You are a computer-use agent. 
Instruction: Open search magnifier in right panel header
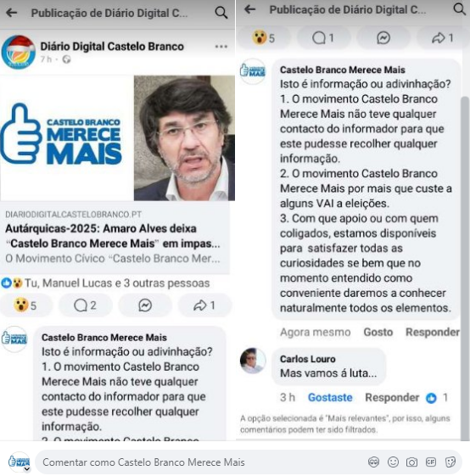460,9
